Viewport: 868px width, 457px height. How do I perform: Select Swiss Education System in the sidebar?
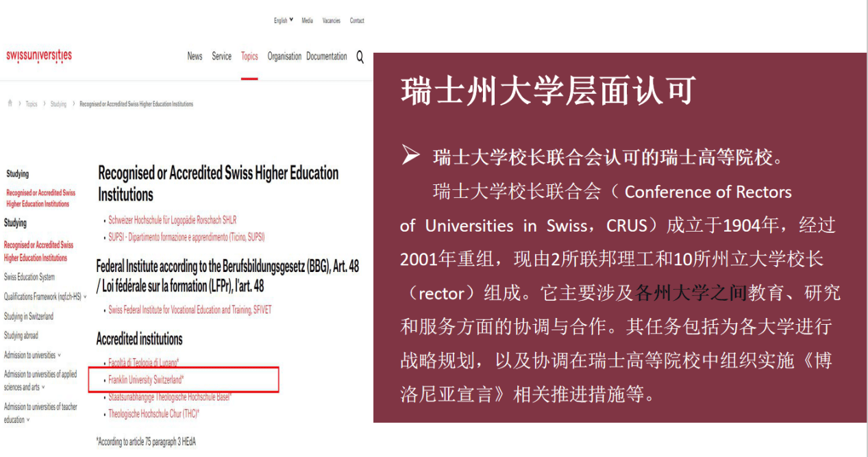(29, 277)
